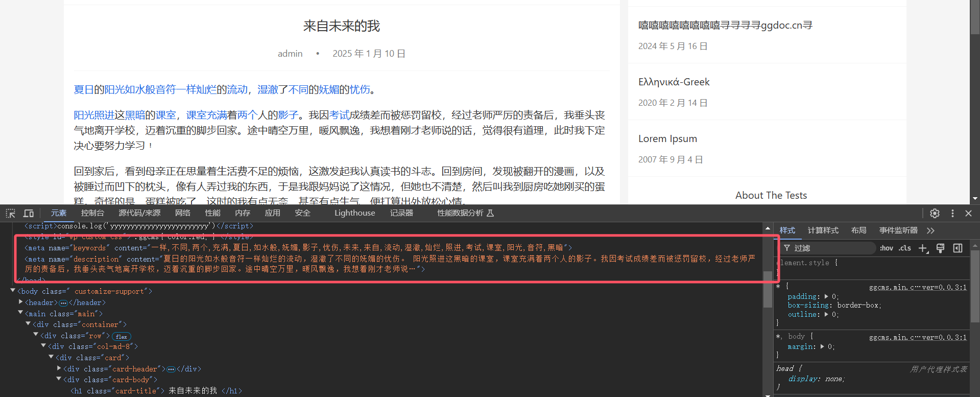
Task: Click the 阳光照进 keyword link in article
Action: click(94, 115)
